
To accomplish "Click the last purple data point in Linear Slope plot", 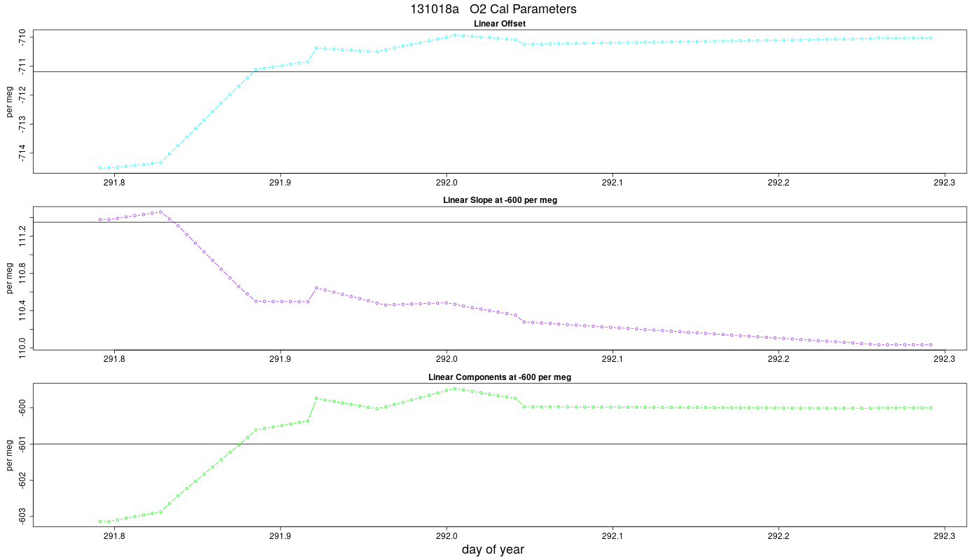I will (x=930, y=344).
